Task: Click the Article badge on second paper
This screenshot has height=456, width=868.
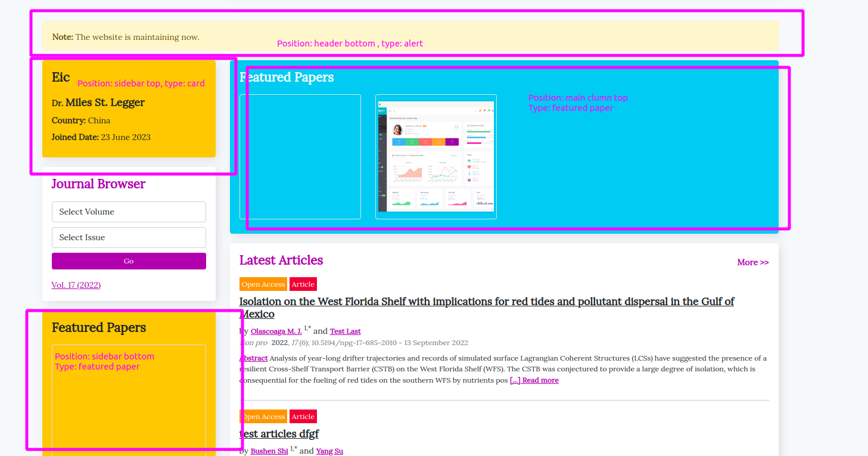Action: [303, 416]
